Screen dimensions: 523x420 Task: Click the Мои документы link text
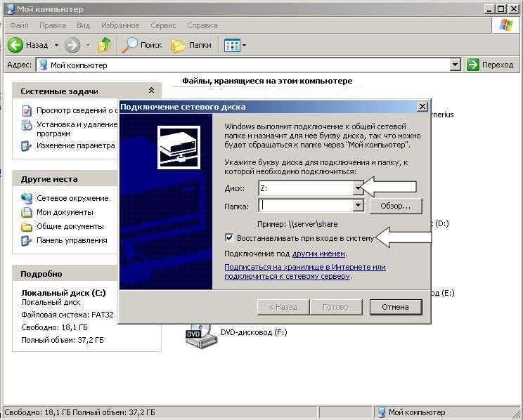(x=65, y=212)
